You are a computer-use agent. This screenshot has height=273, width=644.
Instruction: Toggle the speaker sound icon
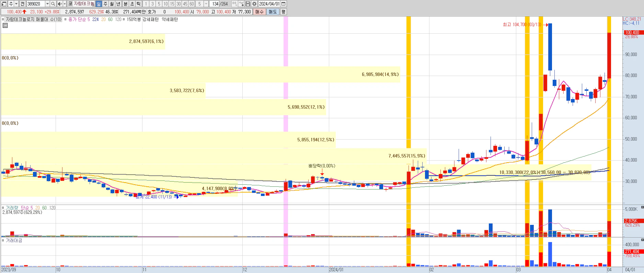pyautogui.click(x=60, y=4)
